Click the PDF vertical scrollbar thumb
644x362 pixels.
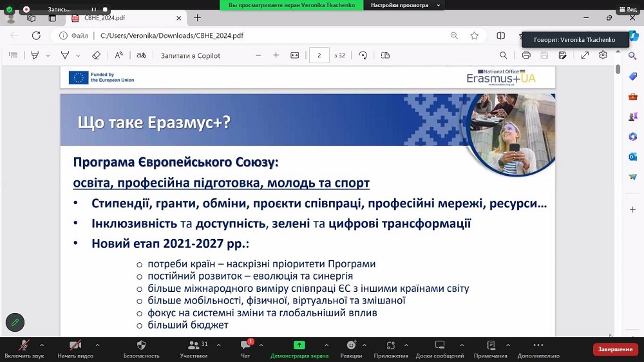[x=618, y=70]
